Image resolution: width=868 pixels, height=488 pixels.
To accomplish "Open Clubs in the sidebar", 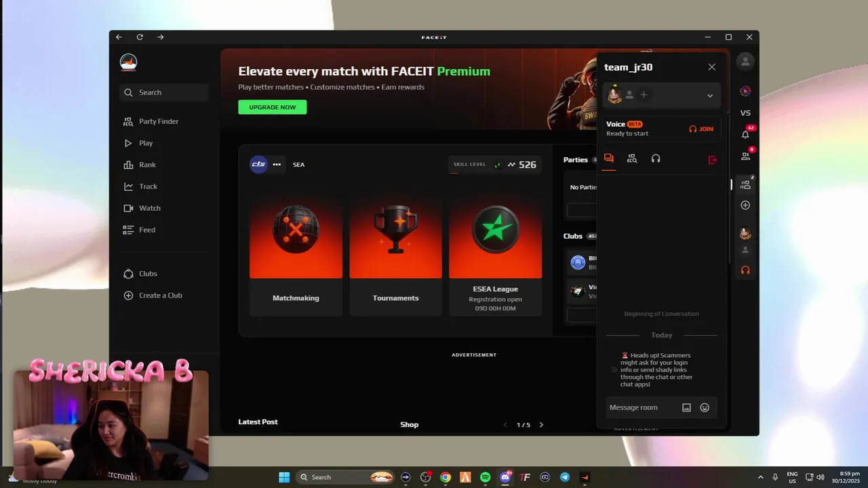I will click(x=140, y=274).
